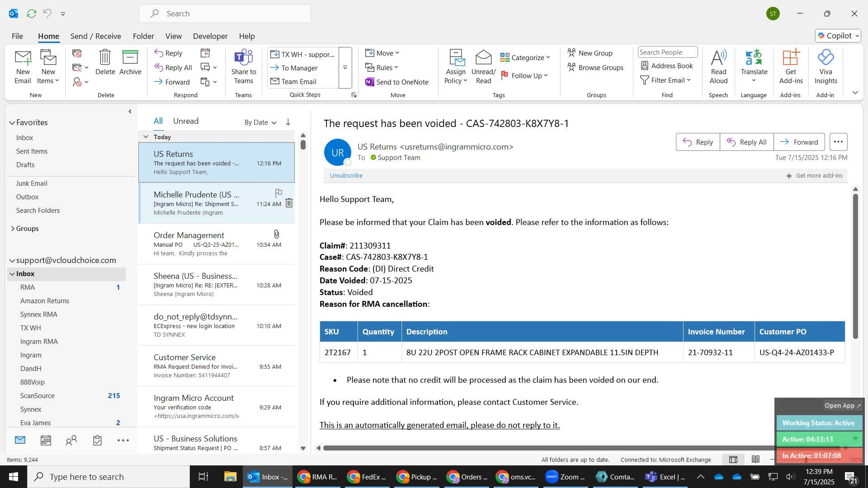Viewport: 868px width, 488px height.
Task: Open By Date sort dropdown
Action: [260, 122]
